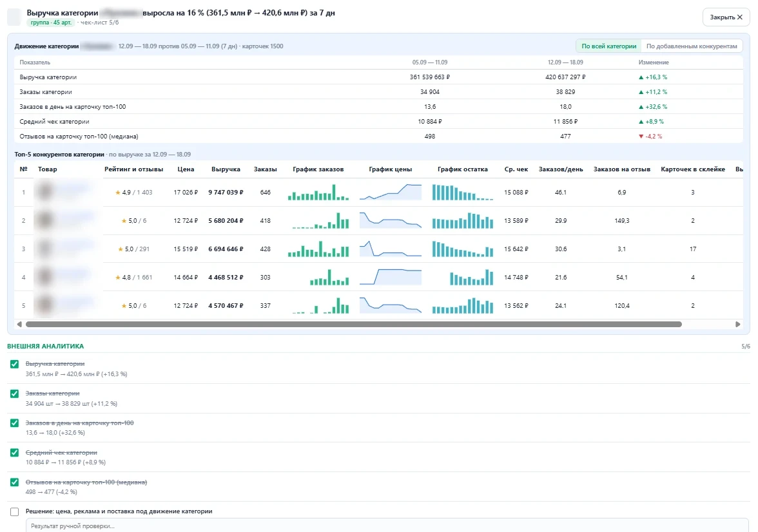The width and height of the screenshot is (758, 532).
Task: Click the Заказы column header
Action: tap(266, 169)
